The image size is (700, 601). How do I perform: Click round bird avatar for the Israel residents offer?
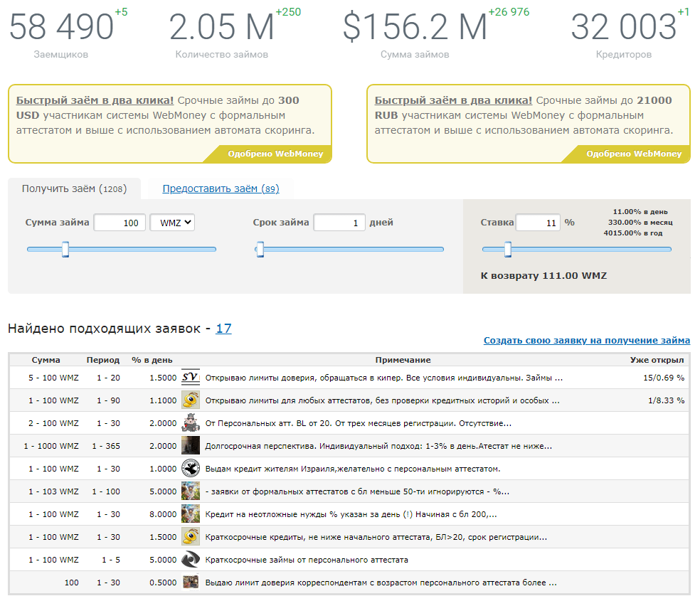coord(190,469)
